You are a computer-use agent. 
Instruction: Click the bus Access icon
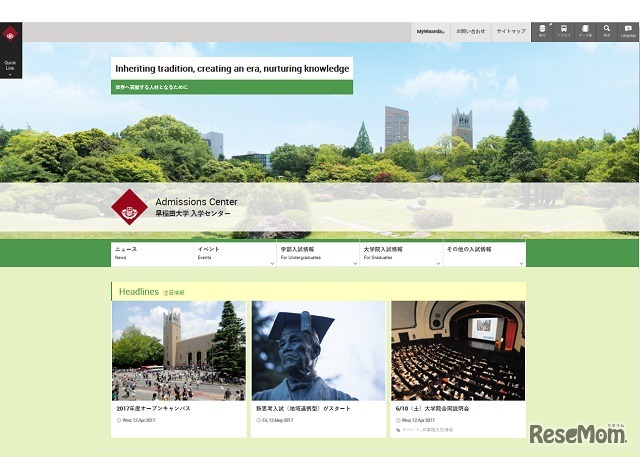(564, 31)
